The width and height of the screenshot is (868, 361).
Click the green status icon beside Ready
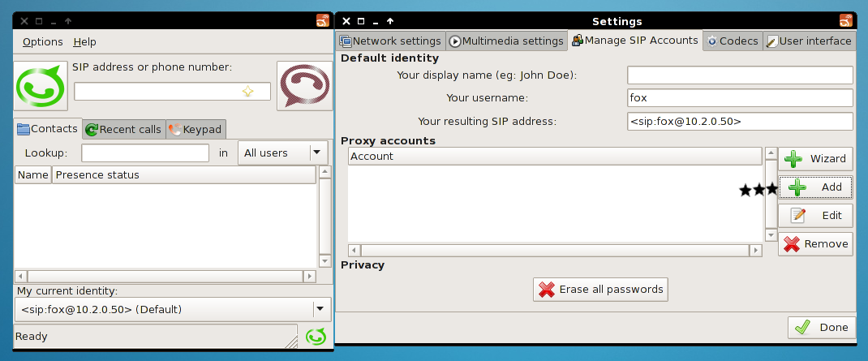pyautogui.click(x=316, y=336)
